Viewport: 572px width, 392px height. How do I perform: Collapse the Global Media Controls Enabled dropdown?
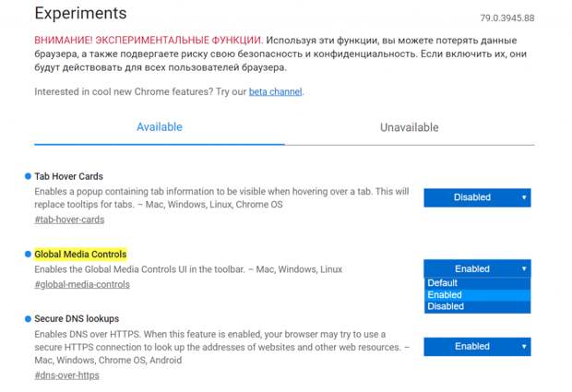(x=477, y=268)
